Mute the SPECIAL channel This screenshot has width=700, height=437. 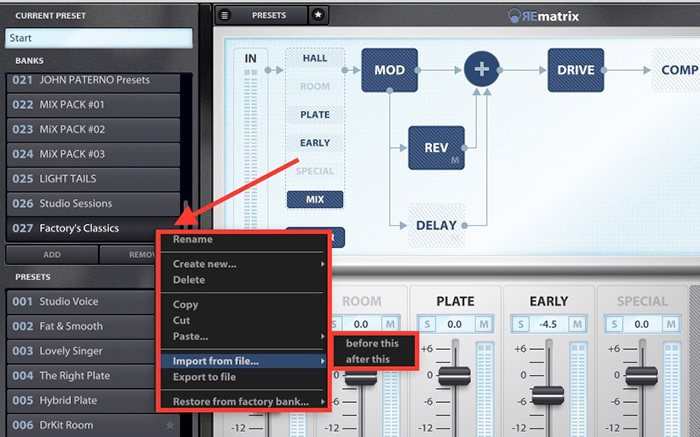tap(671, 324)
